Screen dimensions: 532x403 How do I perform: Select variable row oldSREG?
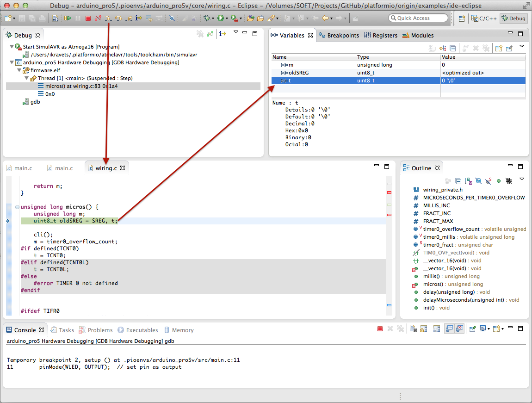[398, 73]
